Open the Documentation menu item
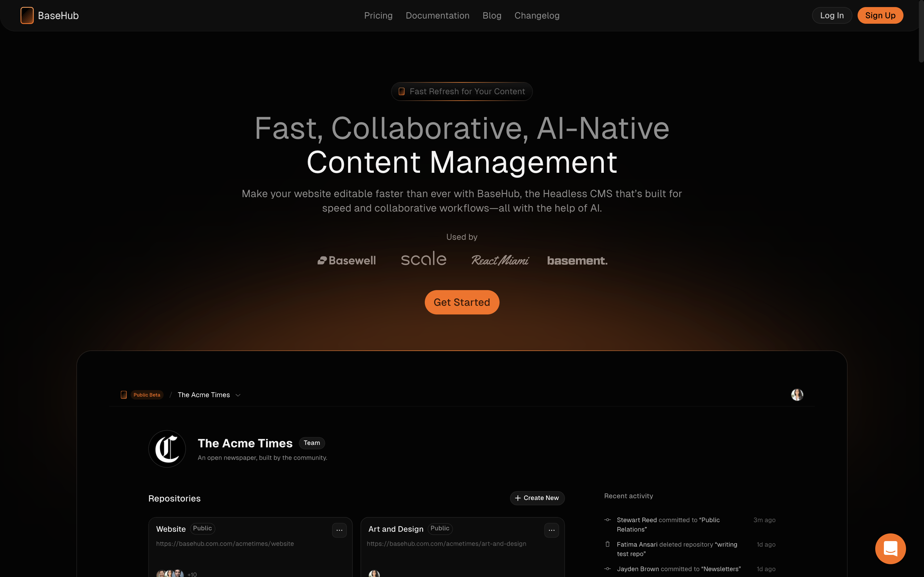924x577 pixels. point(437,15)
